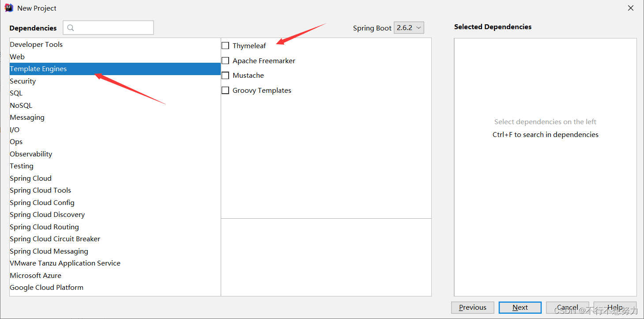Click the Previous button
Viewport: 644px width, 319px height.
473,308
